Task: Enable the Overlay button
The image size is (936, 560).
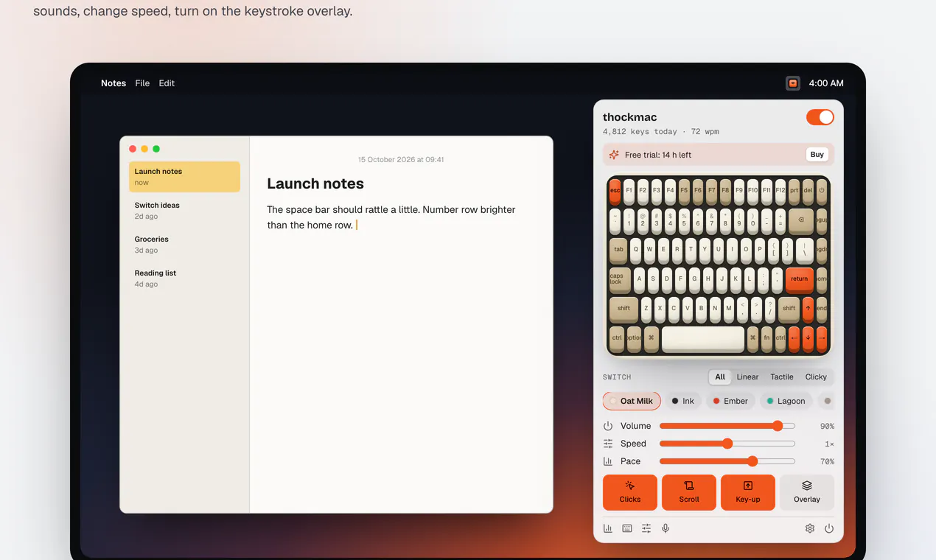Action: pos(807,492)
